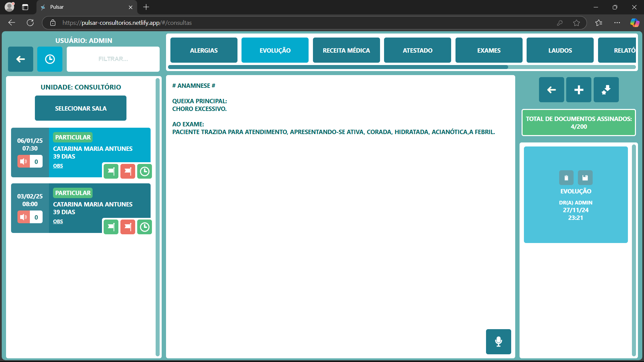Open the ALERGIAS tab
This screenshot has height=362, width=644.
(x=204, y=50)
